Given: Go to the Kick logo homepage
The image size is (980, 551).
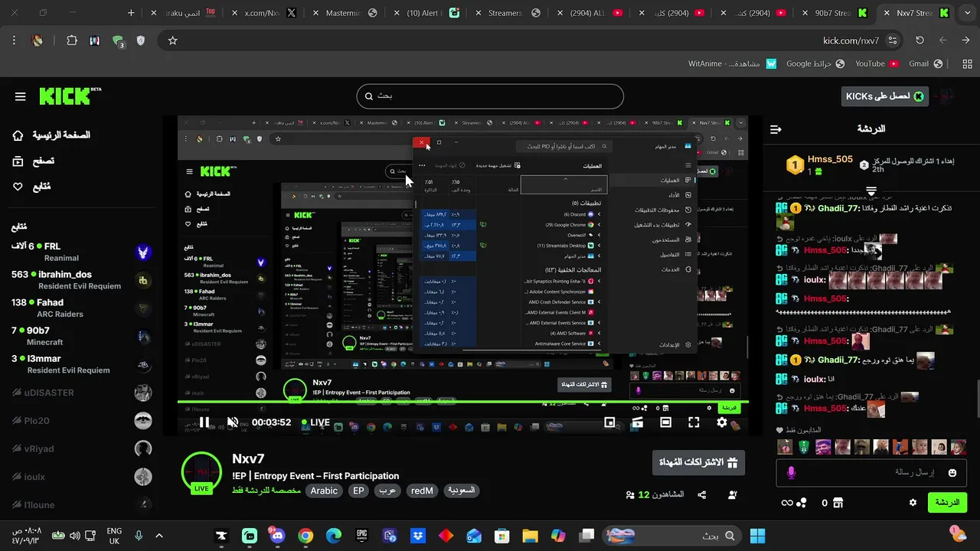Looking at the screenshot, I should click(70, 96).
